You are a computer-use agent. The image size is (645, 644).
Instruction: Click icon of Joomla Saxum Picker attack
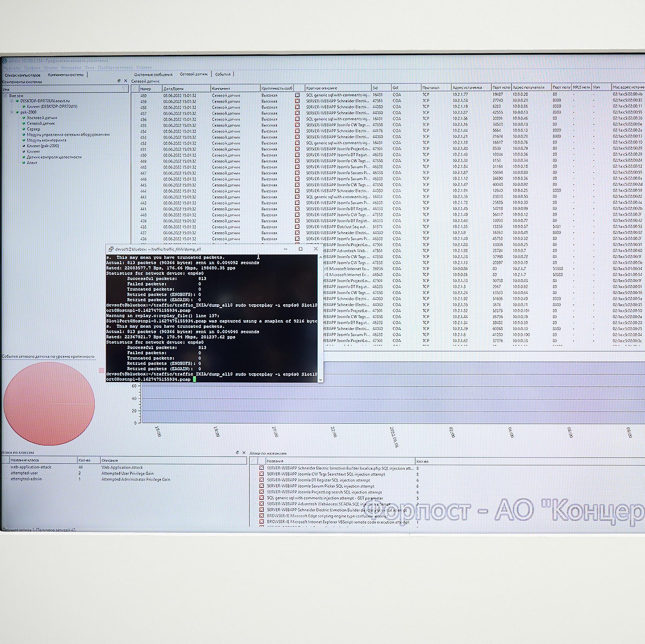click(x=262, y=486)
